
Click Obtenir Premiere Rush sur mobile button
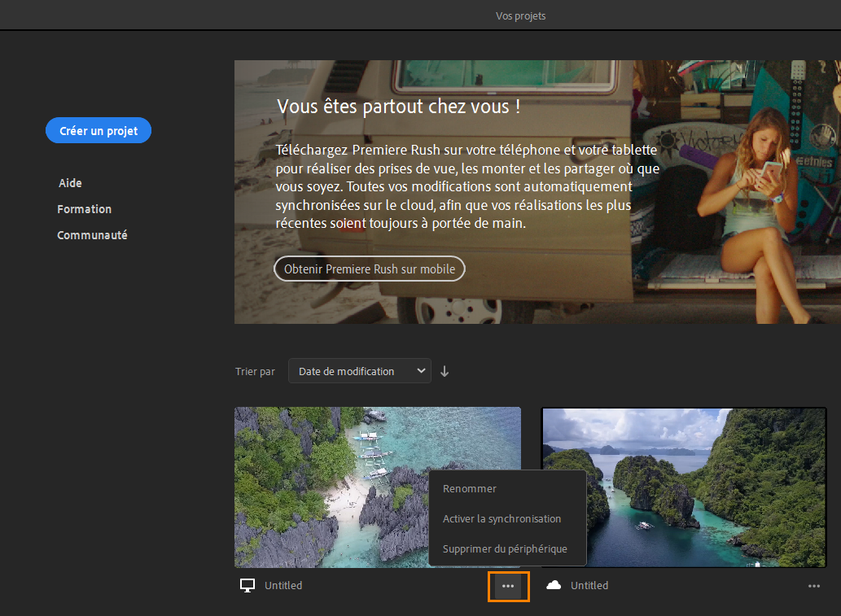(x=370, y=269)
